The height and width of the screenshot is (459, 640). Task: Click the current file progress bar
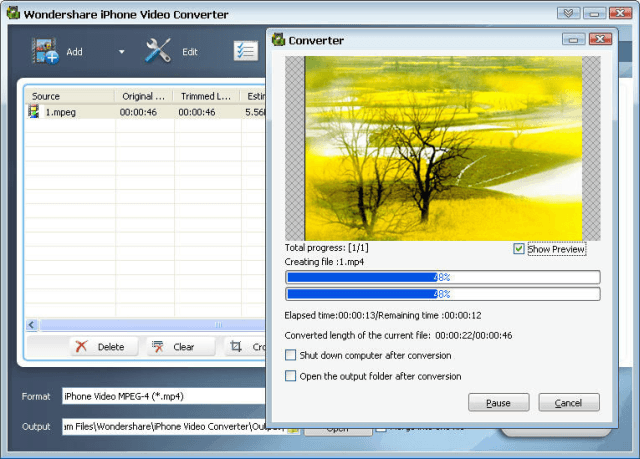point(442,294)
